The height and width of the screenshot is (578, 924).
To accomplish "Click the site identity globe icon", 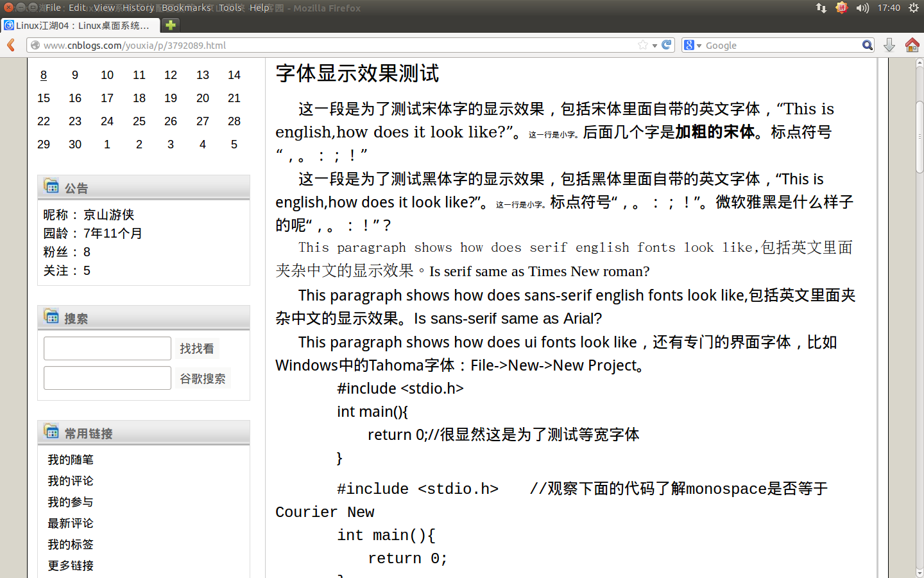I will [35, 45].
